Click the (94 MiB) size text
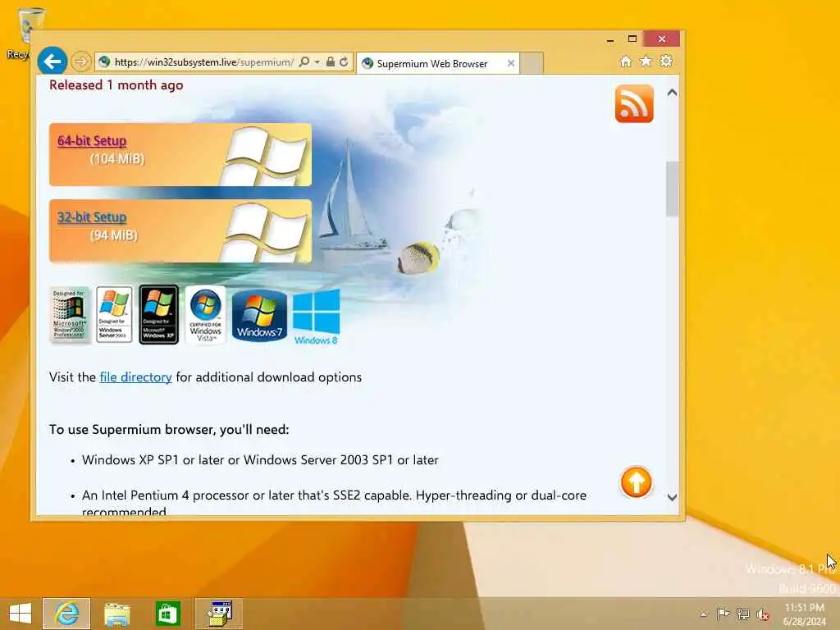This screenshot has height=630, width=840. coord(113,235)
